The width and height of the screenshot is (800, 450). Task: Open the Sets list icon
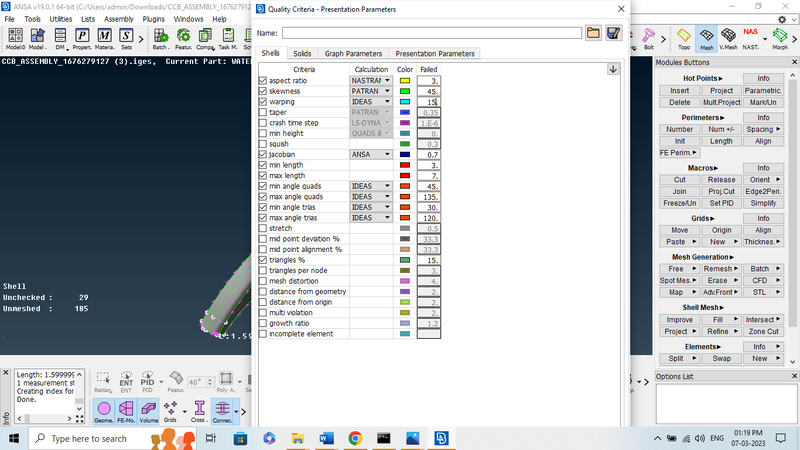coord(126,39)
